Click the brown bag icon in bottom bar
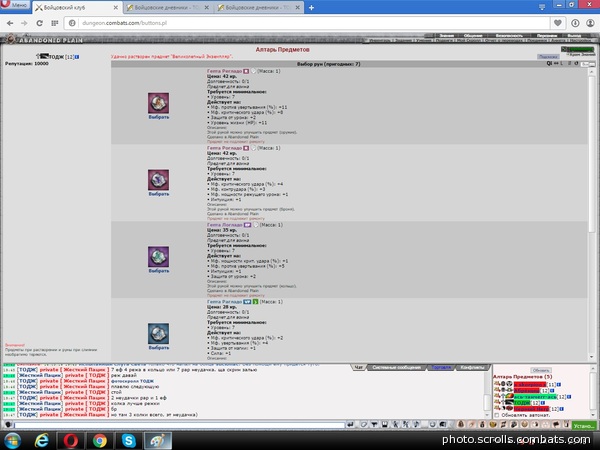This screenshot has height=450, width=600. point(461,424)
